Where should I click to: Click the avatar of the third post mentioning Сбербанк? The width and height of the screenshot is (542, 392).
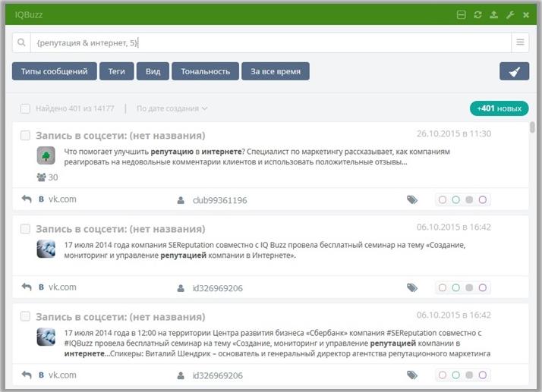[46, 337]
